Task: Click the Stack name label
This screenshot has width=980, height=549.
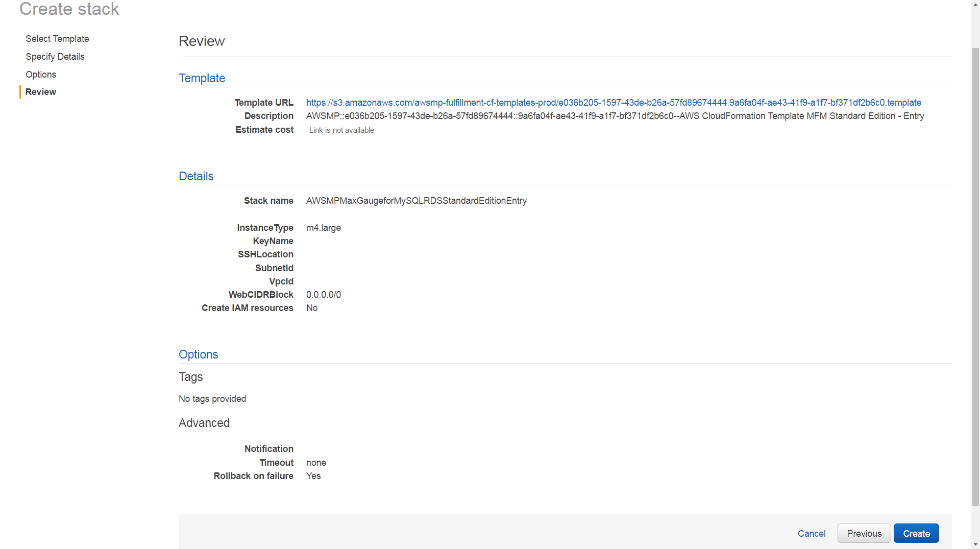Action: 268,201
